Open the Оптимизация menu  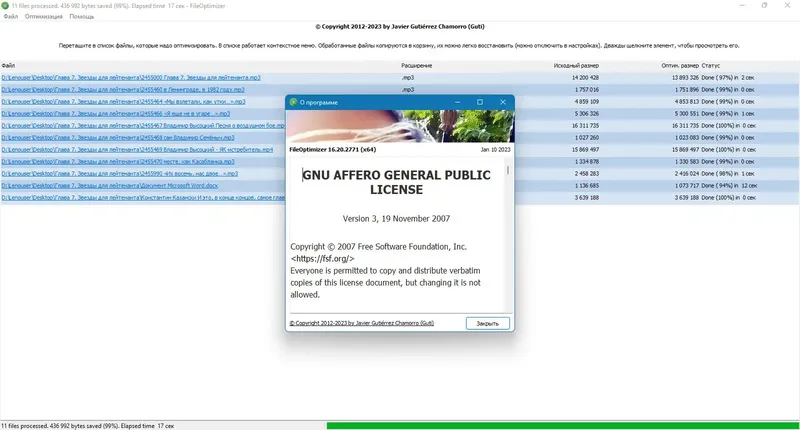pos(43,16)
